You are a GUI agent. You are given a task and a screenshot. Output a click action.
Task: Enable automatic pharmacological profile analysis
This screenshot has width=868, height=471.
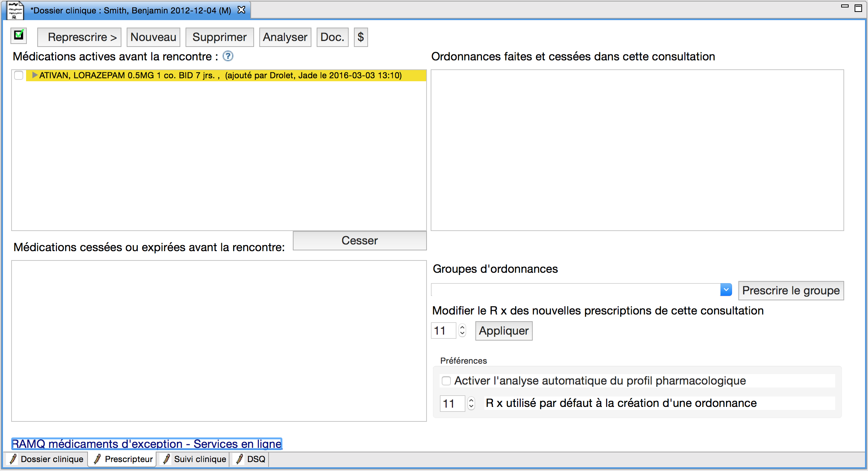click(x=446, y=381)
